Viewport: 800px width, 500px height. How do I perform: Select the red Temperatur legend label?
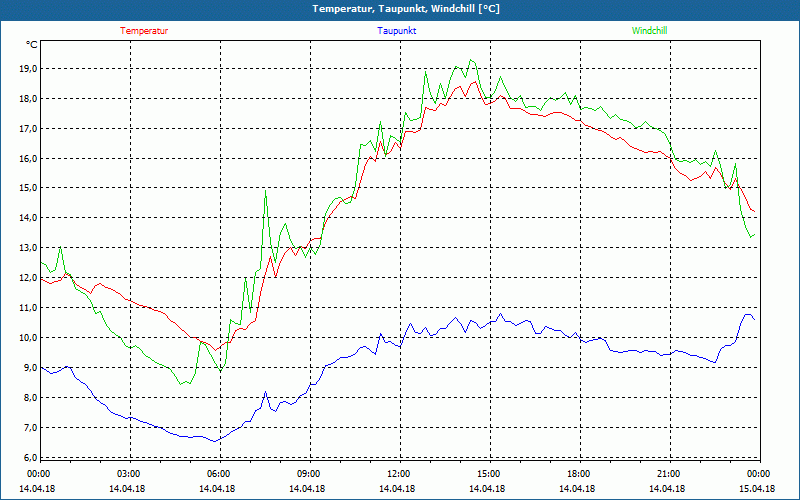coord(144,31)
